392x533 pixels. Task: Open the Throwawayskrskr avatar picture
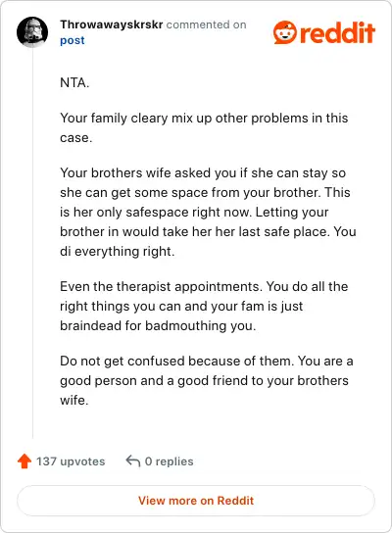(x=32, y=32)
